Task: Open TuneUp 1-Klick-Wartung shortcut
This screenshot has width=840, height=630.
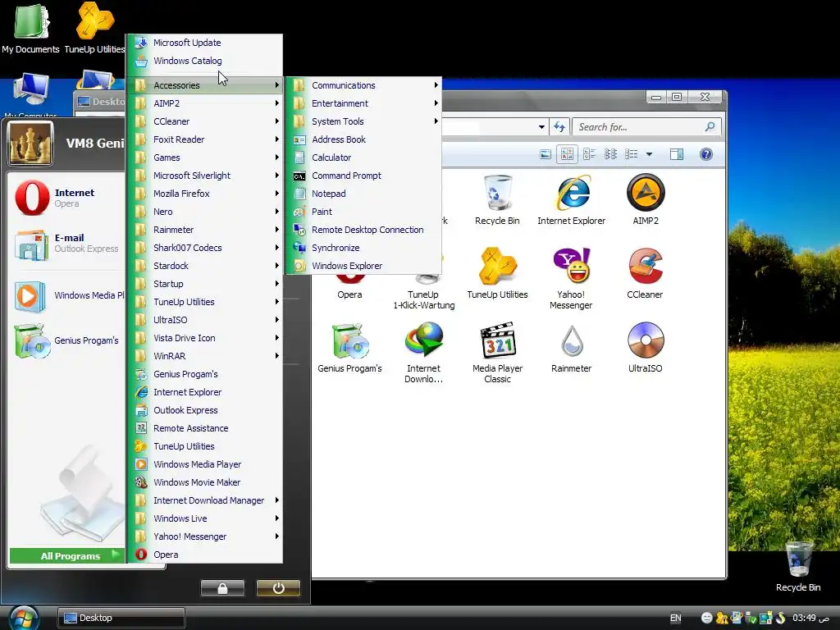Action: [x=424, y=292]
